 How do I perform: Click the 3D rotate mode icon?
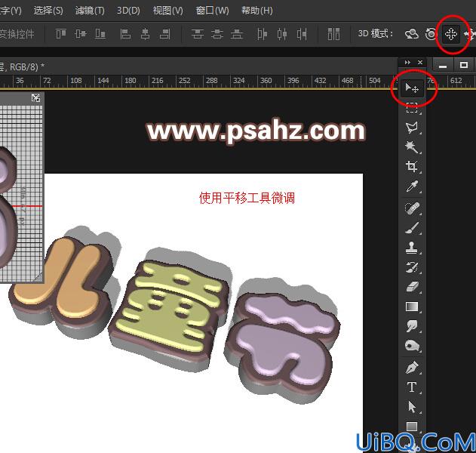pyautogui.click(x=412, y=34)
